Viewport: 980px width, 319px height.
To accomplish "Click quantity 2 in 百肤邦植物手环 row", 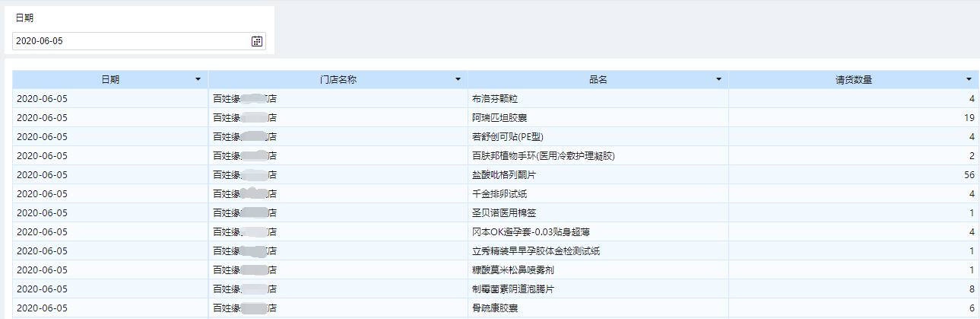I will coord(972,155).
